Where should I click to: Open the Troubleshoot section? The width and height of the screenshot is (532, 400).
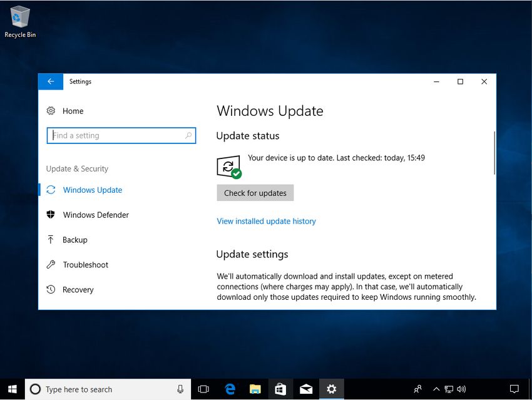click(x=86, y=265)
